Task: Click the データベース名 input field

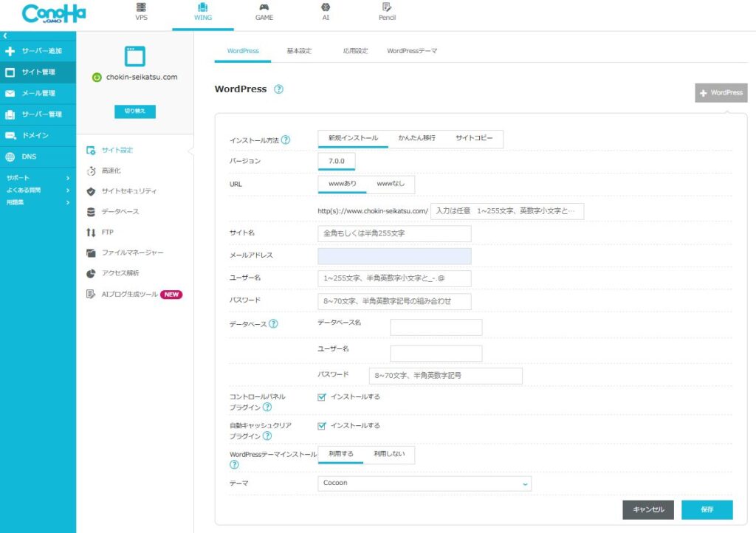Action: (436, 327)
